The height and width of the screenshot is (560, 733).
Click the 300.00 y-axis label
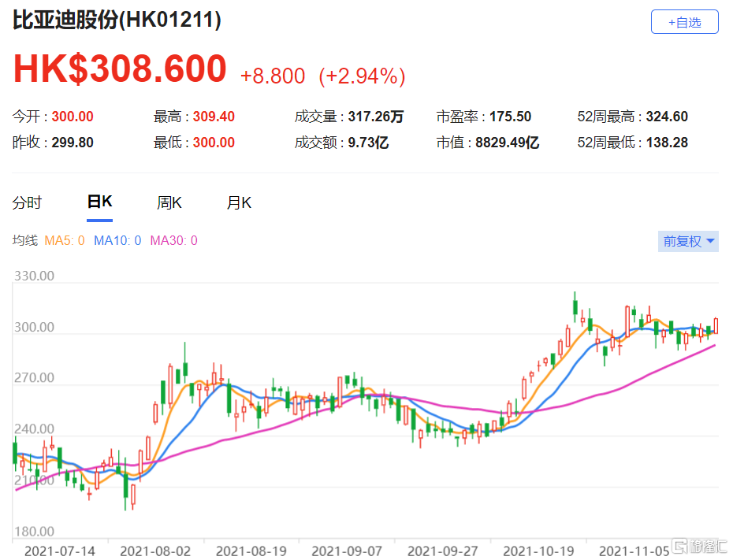[34, 327]
